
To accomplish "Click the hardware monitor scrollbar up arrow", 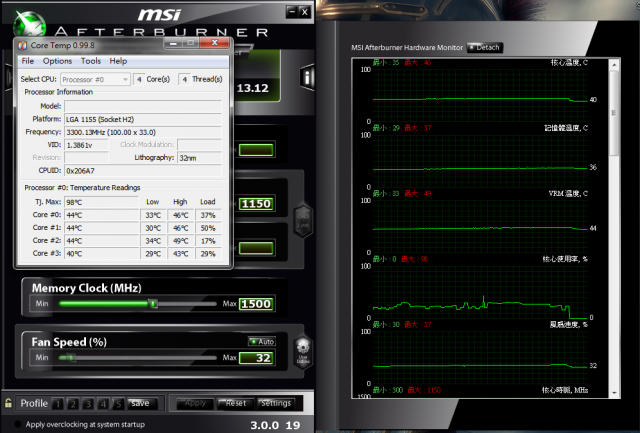I will click(614, 65).
